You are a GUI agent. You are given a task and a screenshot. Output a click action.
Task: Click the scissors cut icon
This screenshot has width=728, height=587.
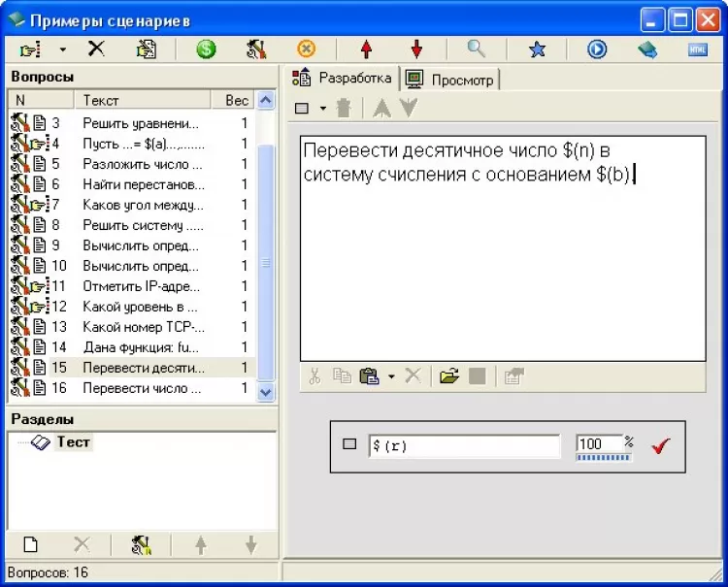coord(314,375)
